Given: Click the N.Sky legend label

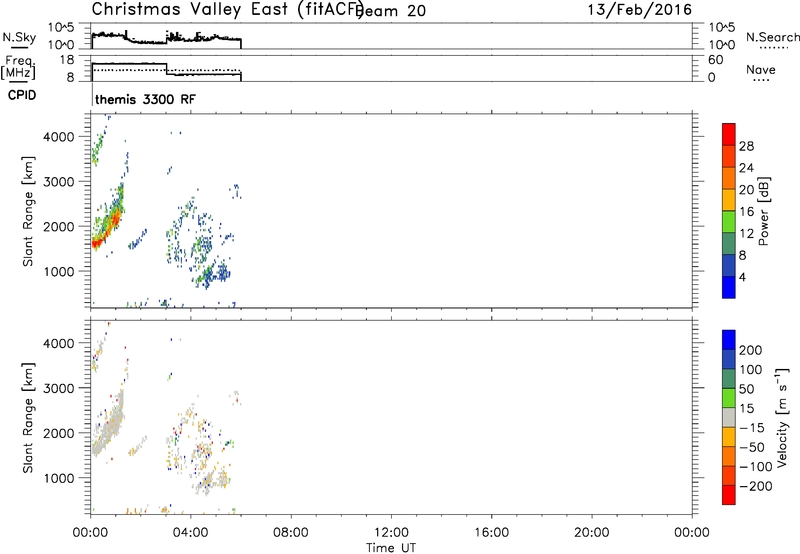Looking at the screenshot, I should click(x=19, y=37).
